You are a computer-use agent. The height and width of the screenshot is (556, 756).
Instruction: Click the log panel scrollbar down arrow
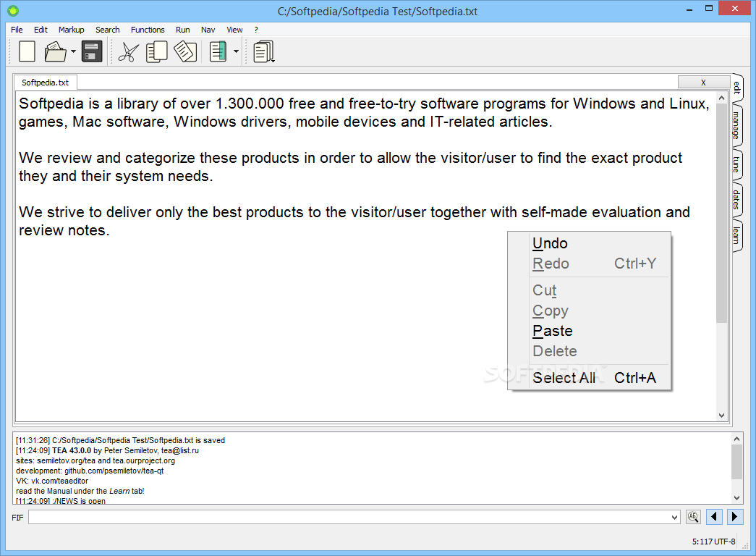pyautogui.click(x=736, y=497)
